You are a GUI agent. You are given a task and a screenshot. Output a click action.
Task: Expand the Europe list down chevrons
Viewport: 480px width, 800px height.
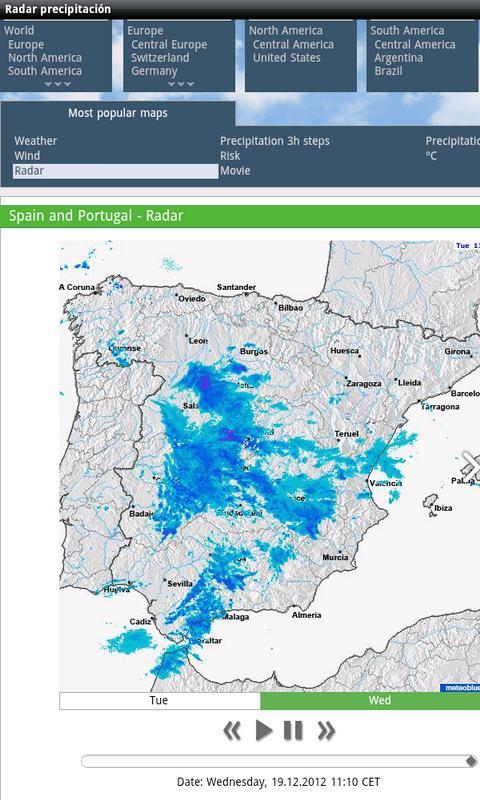(x=181, y=84)
